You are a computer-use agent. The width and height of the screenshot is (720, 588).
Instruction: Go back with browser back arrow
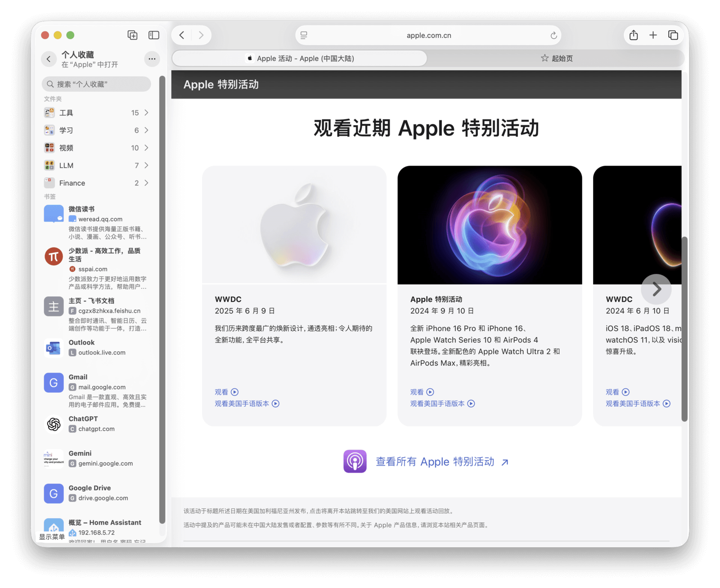[182, 35]
